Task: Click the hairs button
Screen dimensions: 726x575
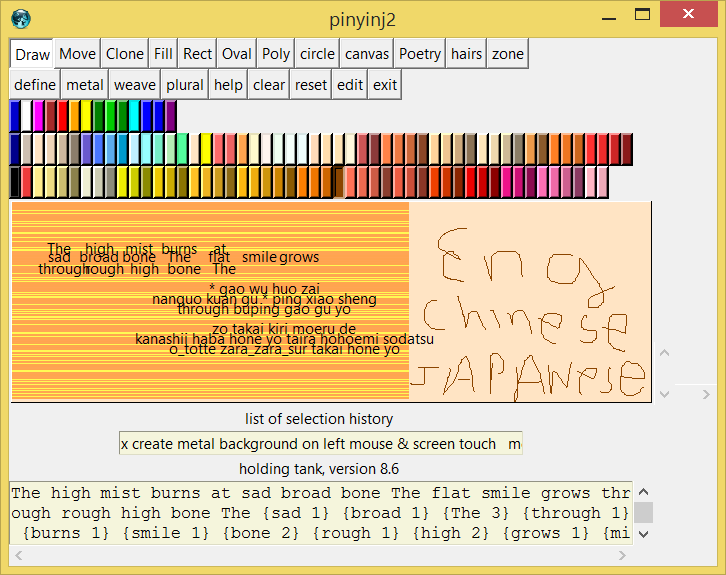Action: pos(466,54)
